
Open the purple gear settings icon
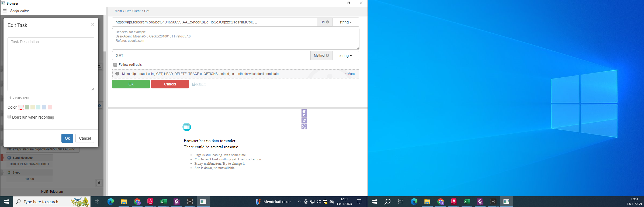click(304, 127)
